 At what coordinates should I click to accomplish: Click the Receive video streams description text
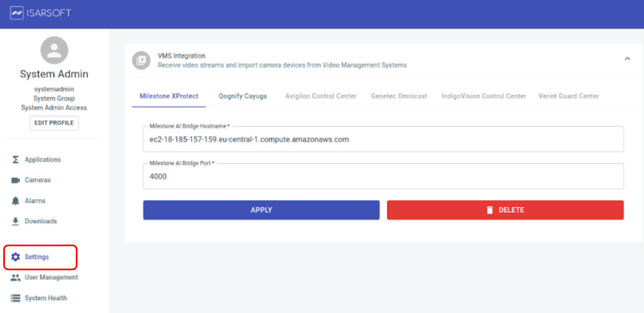coord(282,65)
